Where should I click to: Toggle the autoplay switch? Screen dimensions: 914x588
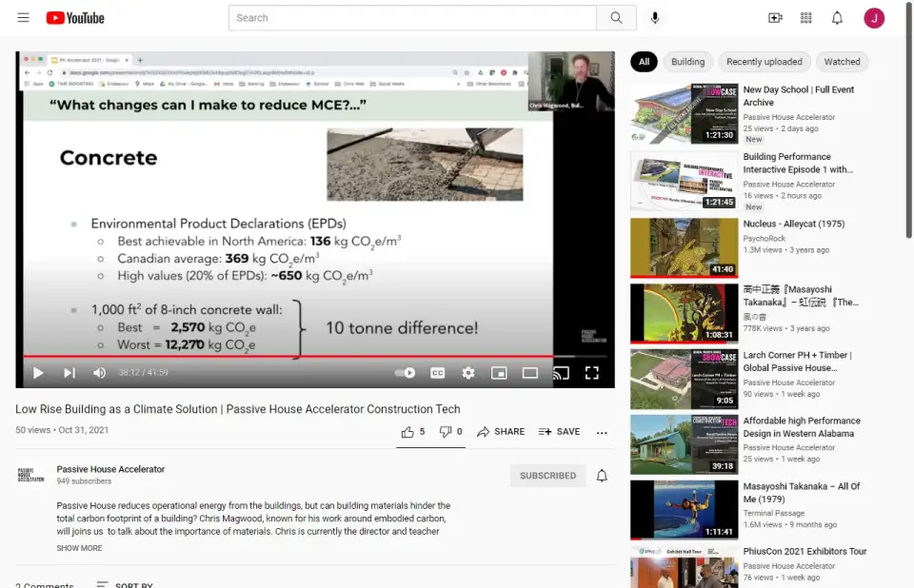405,373
